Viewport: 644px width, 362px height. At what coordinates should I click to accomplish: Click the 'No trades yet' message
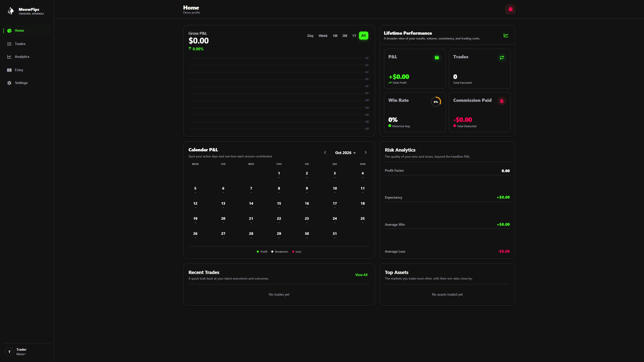279,294
